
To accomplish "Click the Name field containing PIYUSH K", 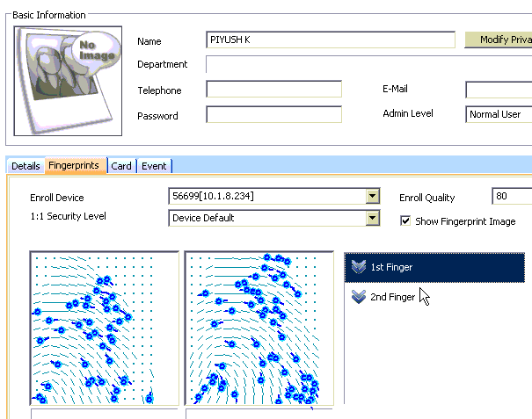I will tap(331, 40).
